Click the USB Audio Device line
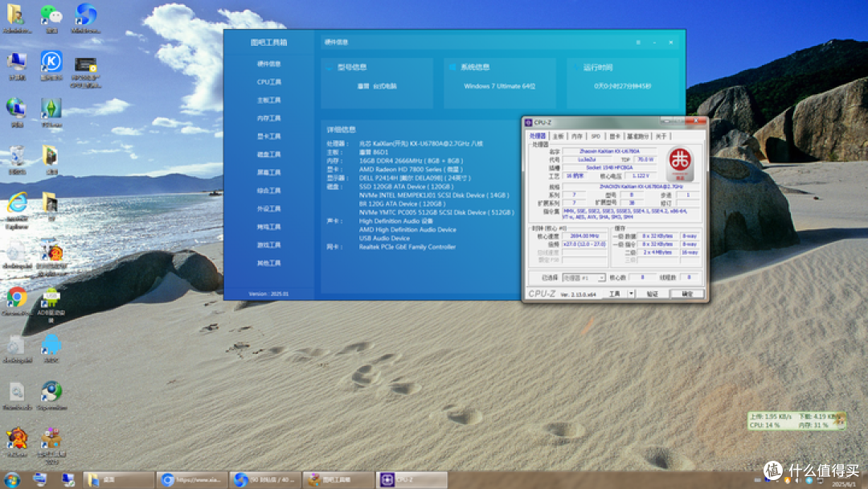 coord(384,238)
